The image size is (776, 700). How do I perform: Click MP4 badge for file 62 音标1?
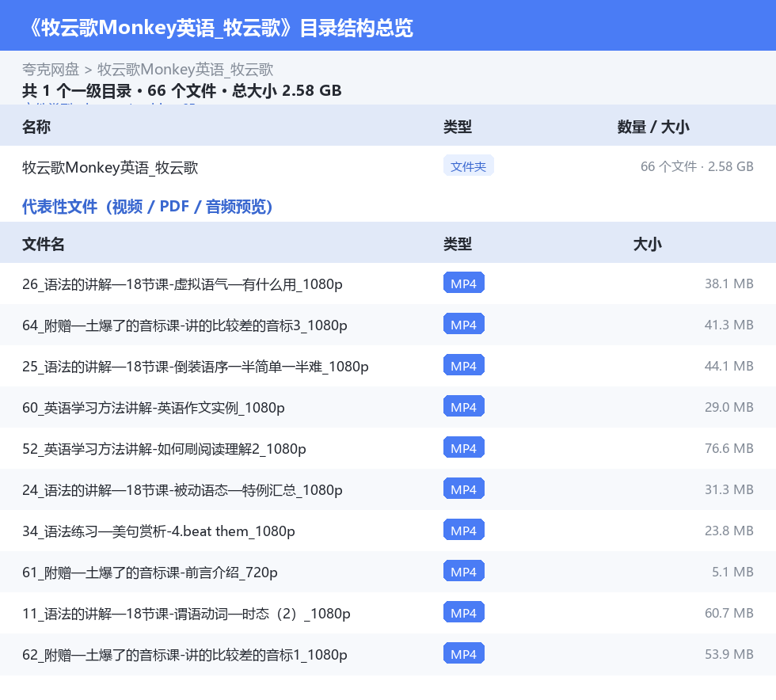(x=464, y=653)
